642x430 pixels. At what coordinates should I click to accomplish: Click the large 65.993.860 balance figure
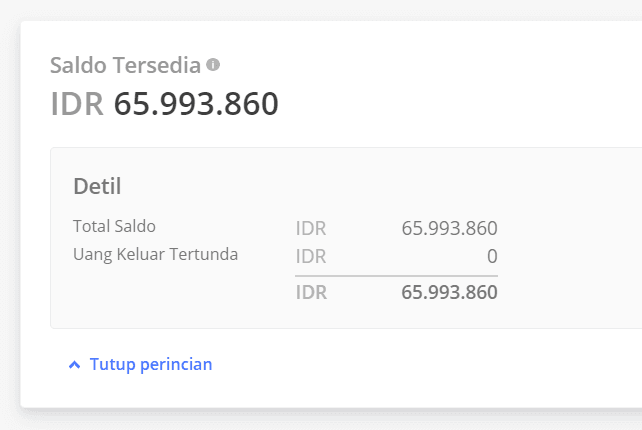196,104
